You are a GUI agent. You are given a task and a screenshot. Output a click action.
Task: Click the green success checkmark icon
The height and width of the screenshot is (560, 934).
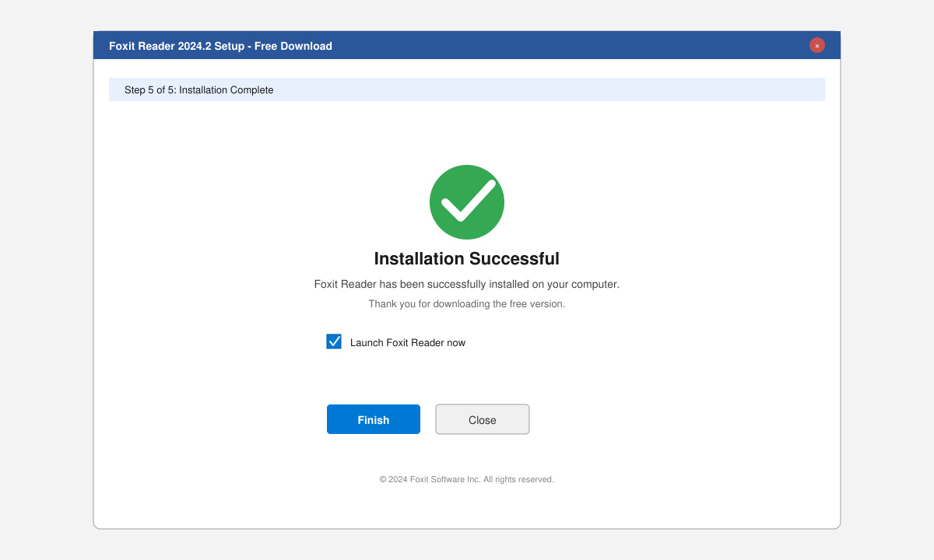coord(467,202)
